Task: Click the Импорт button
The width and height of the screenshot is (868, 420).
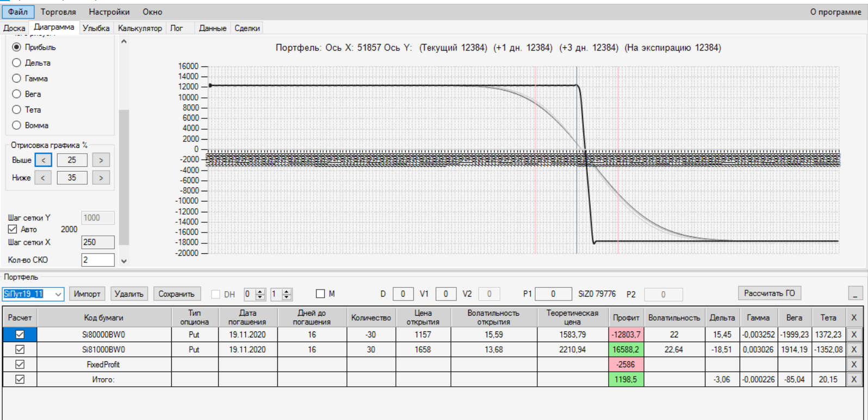Action: point(87,294)
